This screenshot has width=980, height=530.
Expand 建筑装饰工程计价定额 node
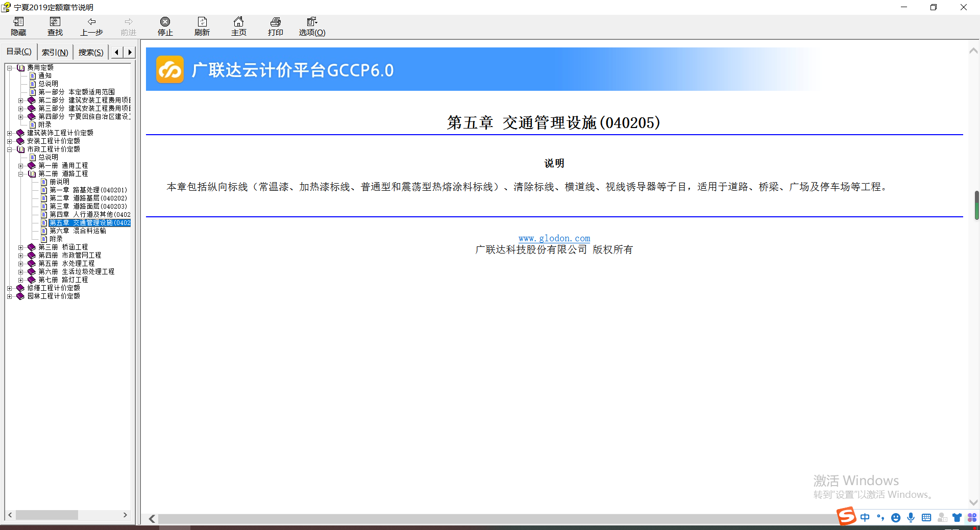tap(9, 133)
